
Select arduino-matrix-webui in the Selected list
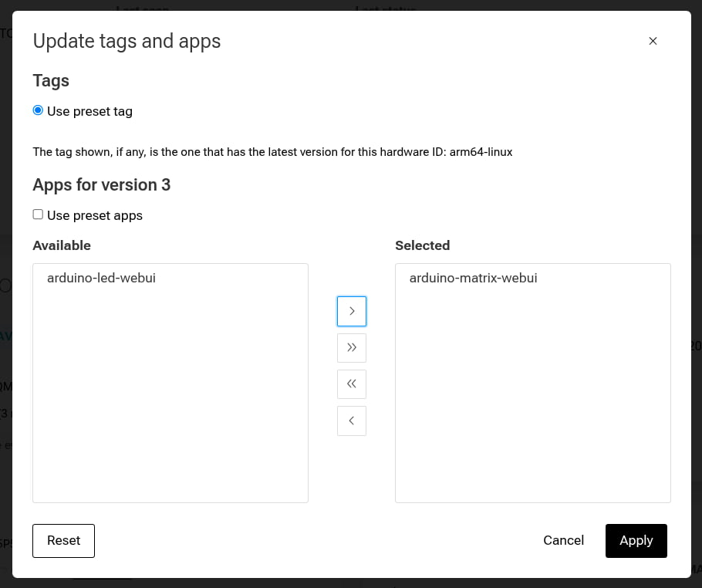pos(472,278)
